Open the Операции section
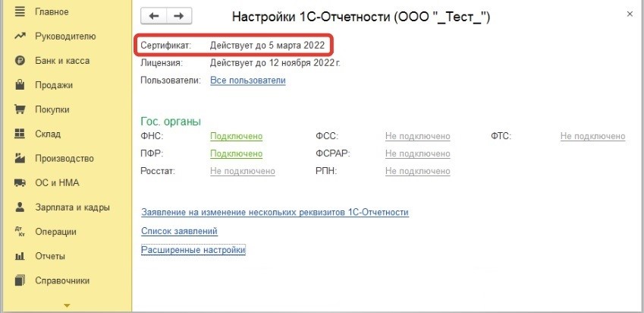Screen dimensions: 644x313 (55, 232)
